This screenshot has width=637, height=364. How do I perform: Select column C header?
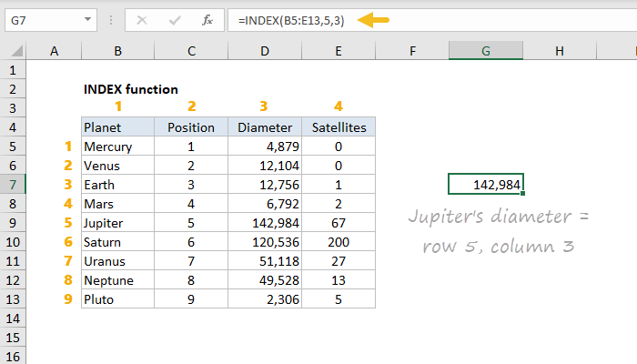191,51
